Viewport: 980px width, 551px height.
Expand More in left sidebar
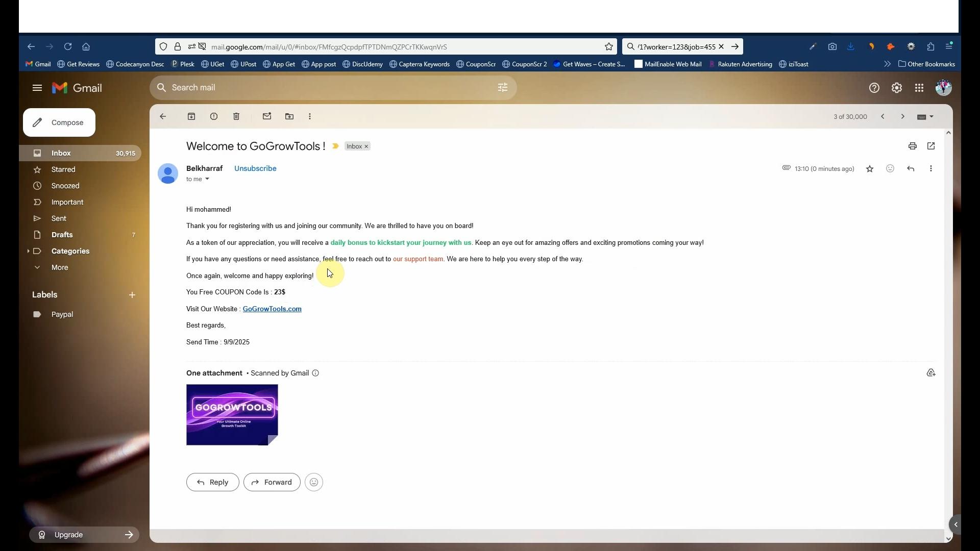[59, 267]
